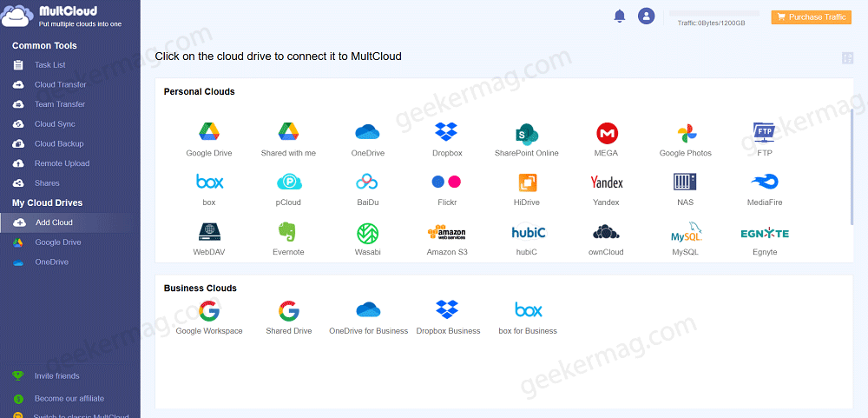Viewport: 868px width, 418px height.
Task: Switch the cloud list view layout
Action: (847, 58)
